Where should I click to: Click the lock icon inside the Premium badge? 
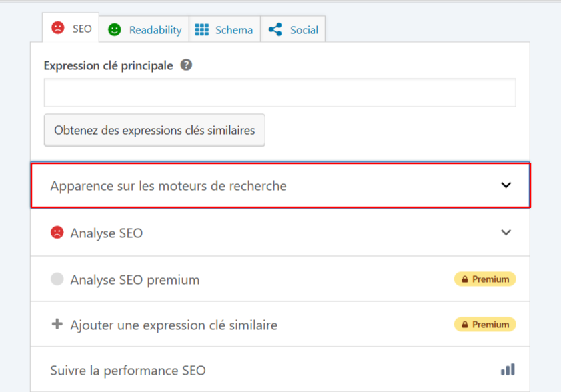465,279
